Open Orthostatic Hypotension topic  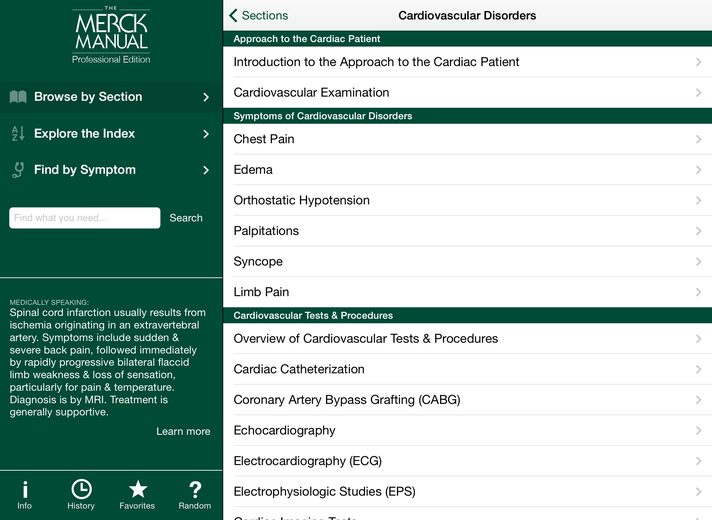[x=467, y=200]
